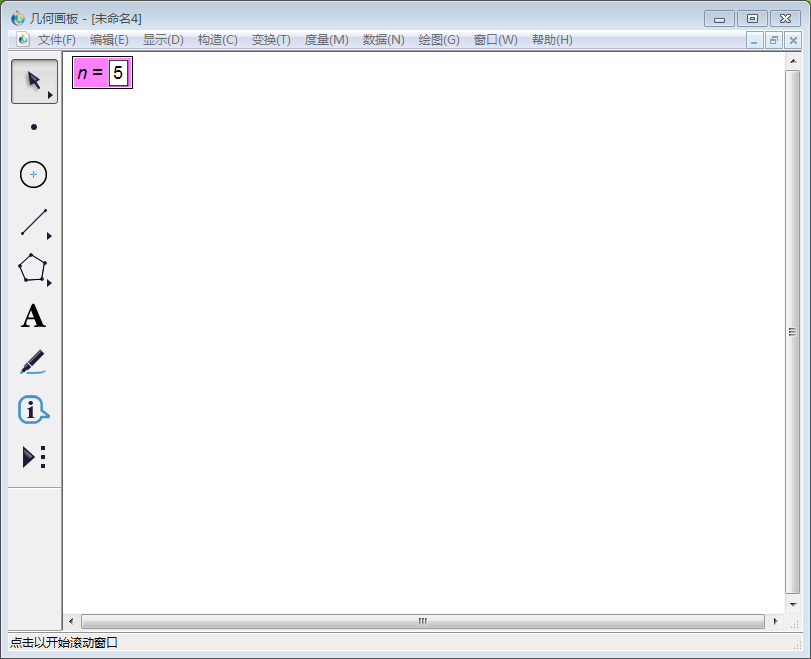Minimize the inner document window
Viewport: 811px width, 659px height.
tap(754, 40)
